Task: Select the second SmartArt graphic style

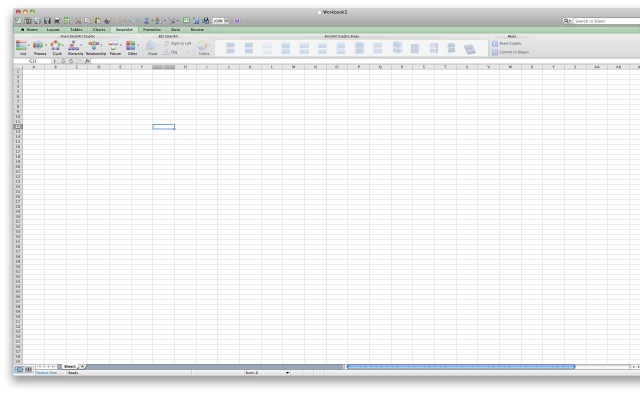Action: pyautogui.click(x=249, y=48)
